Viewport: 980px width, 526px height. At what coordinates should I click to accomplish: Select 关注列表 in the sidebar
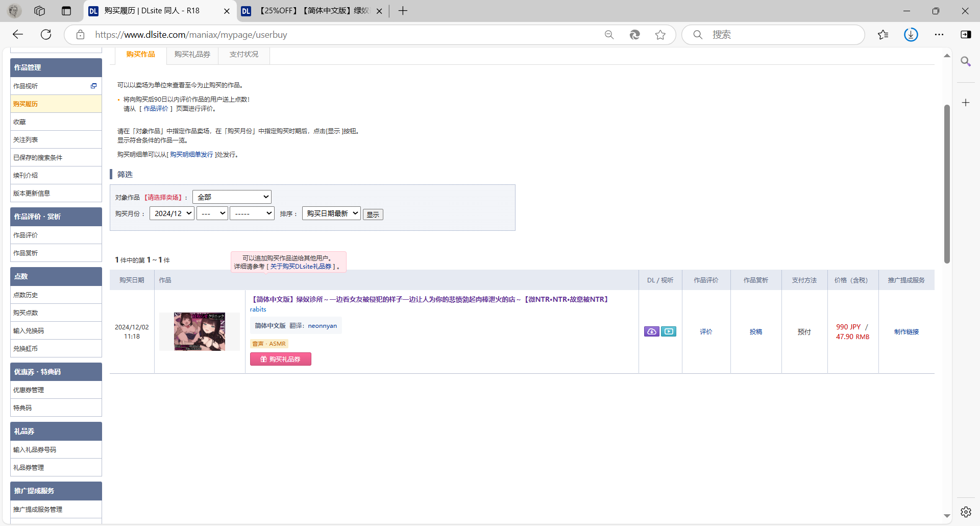click(56, 139)
